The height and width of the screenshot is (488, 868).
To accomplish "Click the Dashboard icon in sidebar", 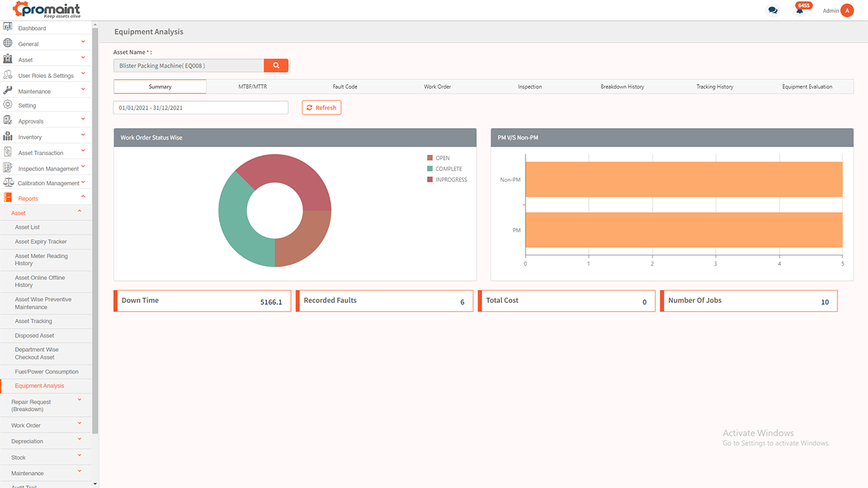I will click(x=8, y=28).
